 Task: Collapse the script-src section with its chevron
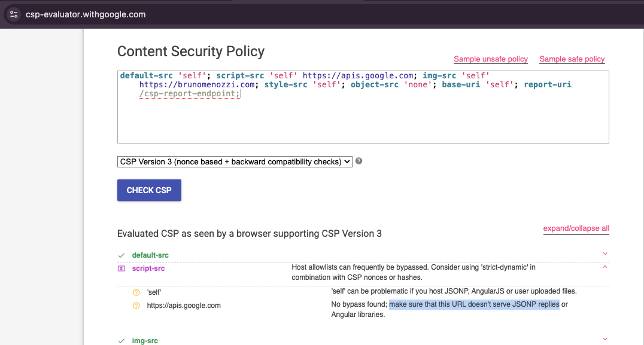605,267
